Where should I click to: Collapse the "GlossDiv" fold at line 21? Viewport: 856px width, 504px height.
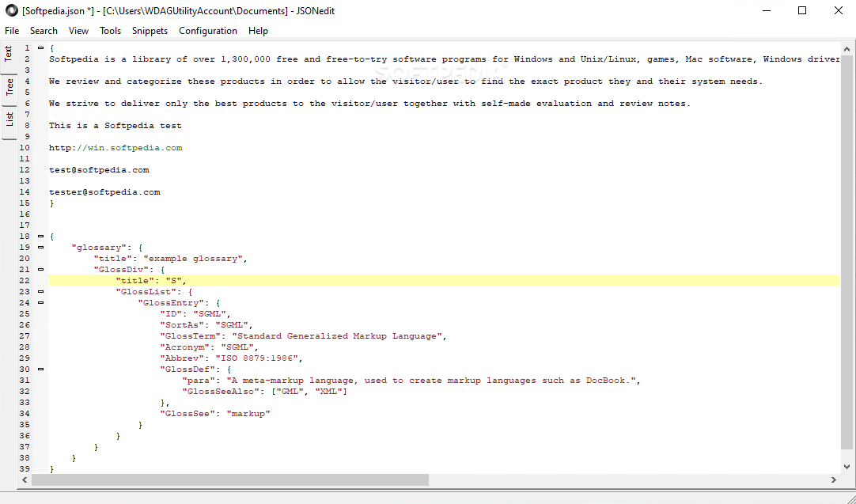40,269
